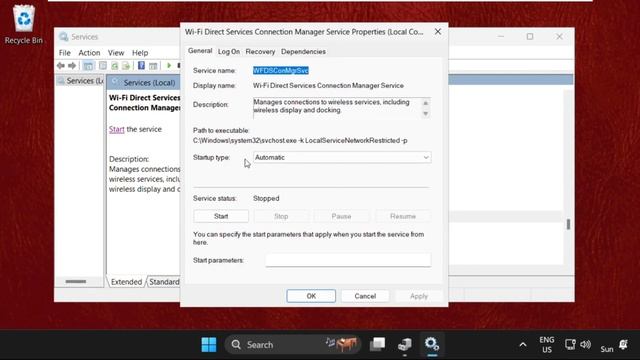Click the Apply button in the Properties dialog

pos(419,296)
